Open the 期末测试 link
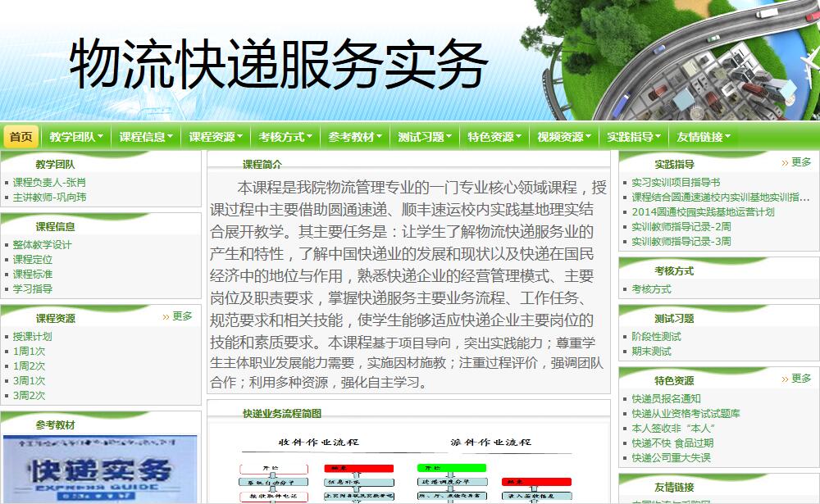This screenshot has width=820, height=504. [x=651, y=352]
